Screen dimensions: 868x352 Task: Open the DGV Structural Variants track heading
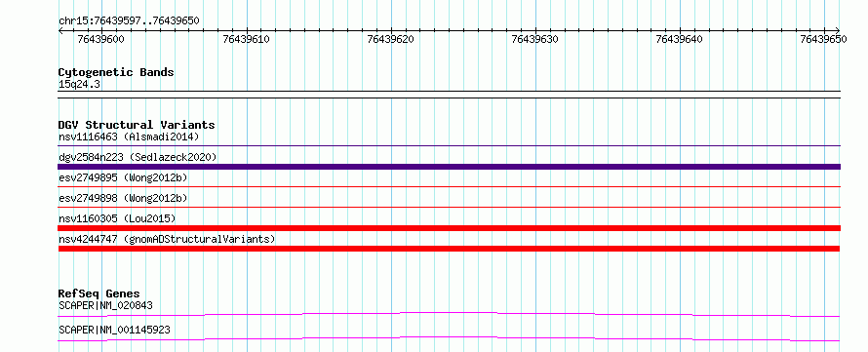click(x=137, y=125)
